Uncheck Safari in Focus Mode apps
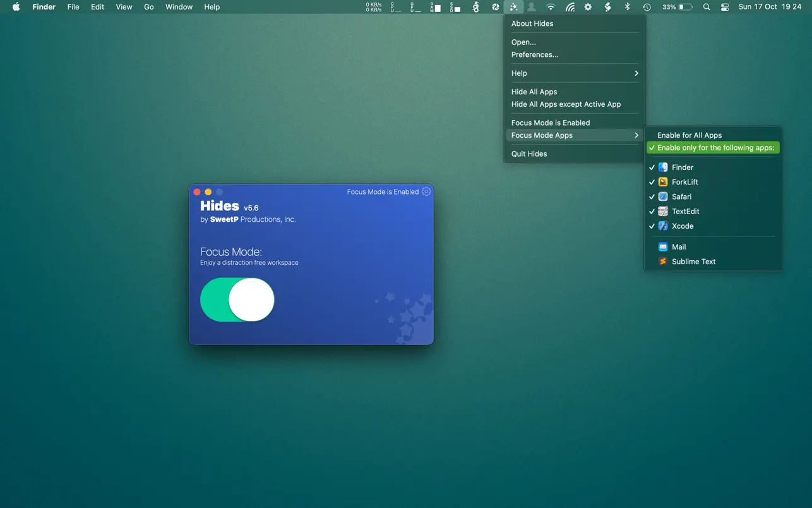This screenshot has height=508, width=812. point(681,197)
